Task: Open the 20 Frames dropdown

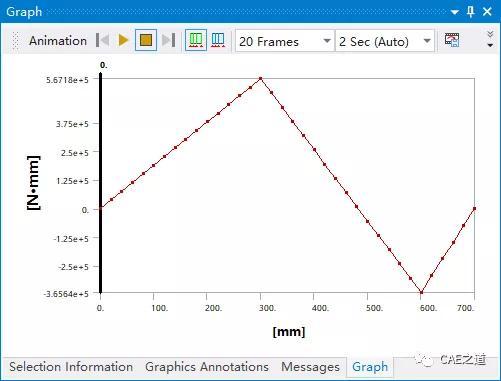Action: pos(285,41)
